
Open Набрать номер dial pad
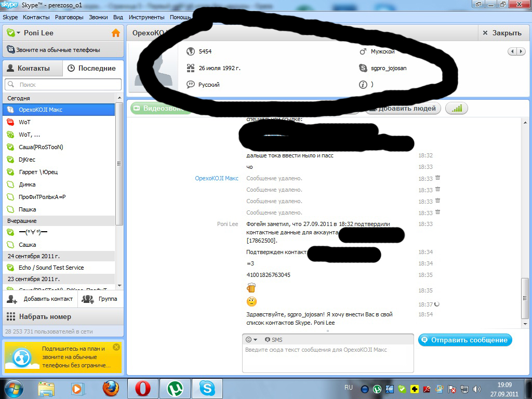[x=63, y=317]
